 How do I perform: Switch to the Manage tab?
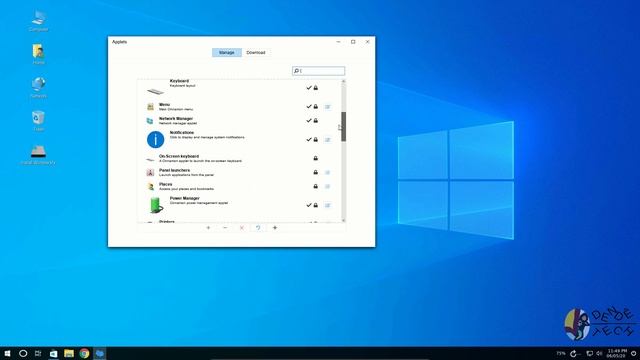pos(227,53)
